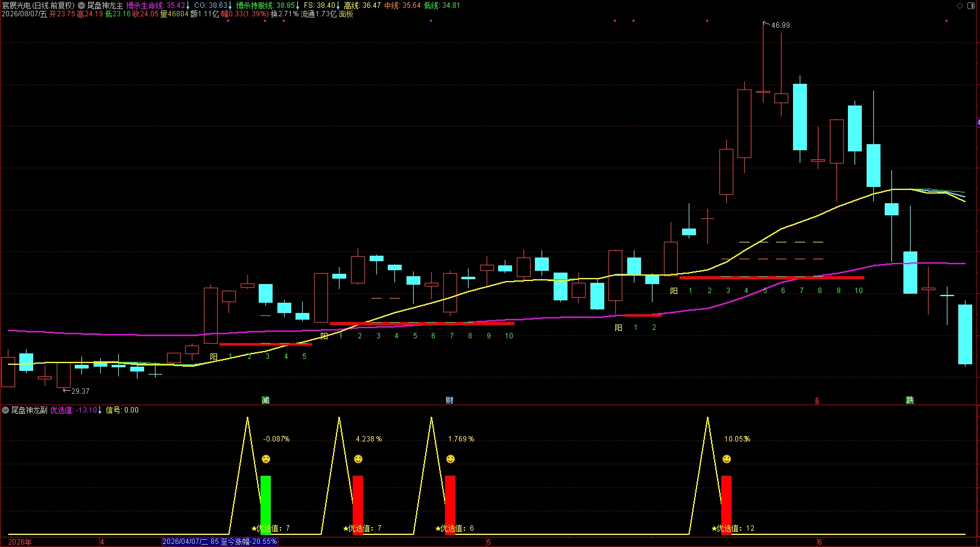Image resolution: width=980 pixels, height=547 pixels.
Task: Click the smiley face near 10.053%
Action: pyautogui.click(x=727, y=459)
